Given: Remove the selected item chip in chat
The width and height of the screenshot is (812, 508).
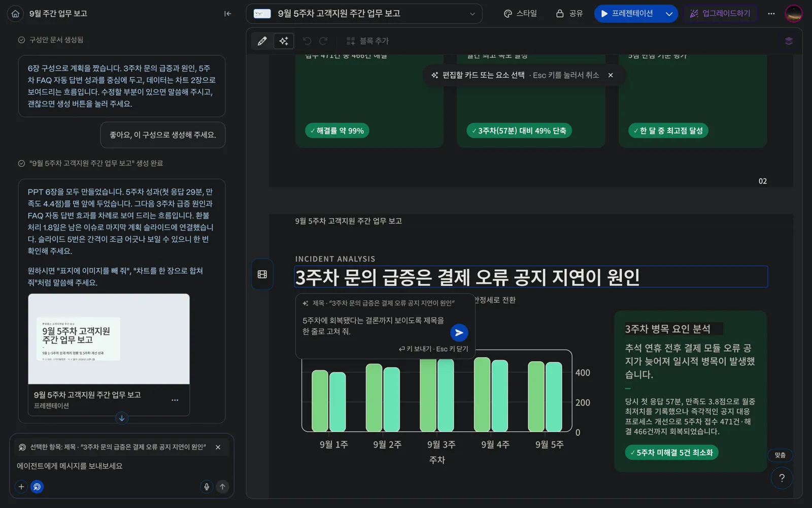Looking at the screenshot, I should tap(218, 448).
